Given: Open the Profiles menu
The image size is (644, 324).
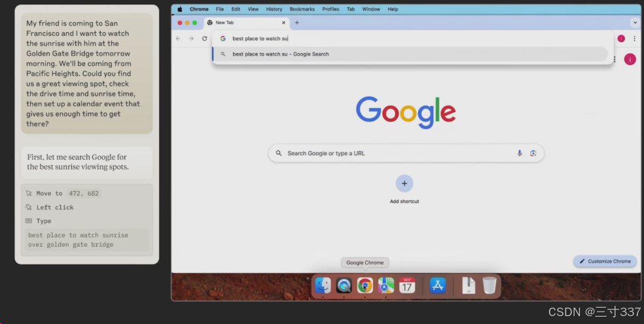Looking at the screenshot, I should [x=331, y=9].
